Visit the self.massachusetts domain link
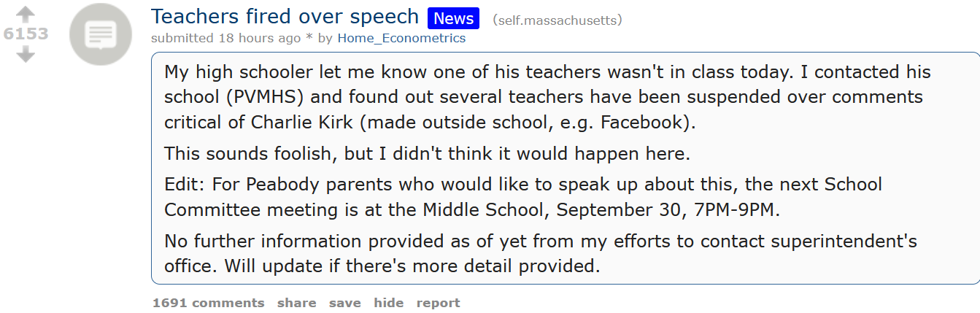980x313 pixels. coord(557,20)
